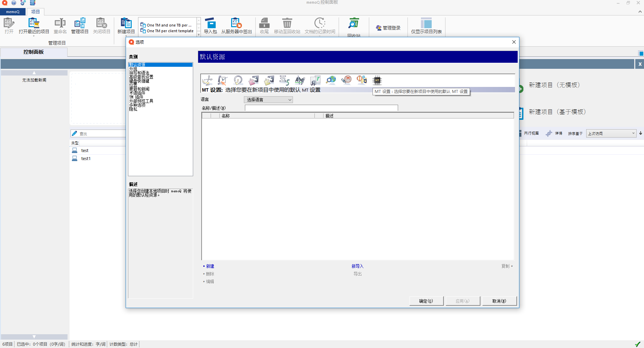Select One TM and one TB per template
Image resolution: width=644 pixels, height=348 pixels.
[166, 25]
